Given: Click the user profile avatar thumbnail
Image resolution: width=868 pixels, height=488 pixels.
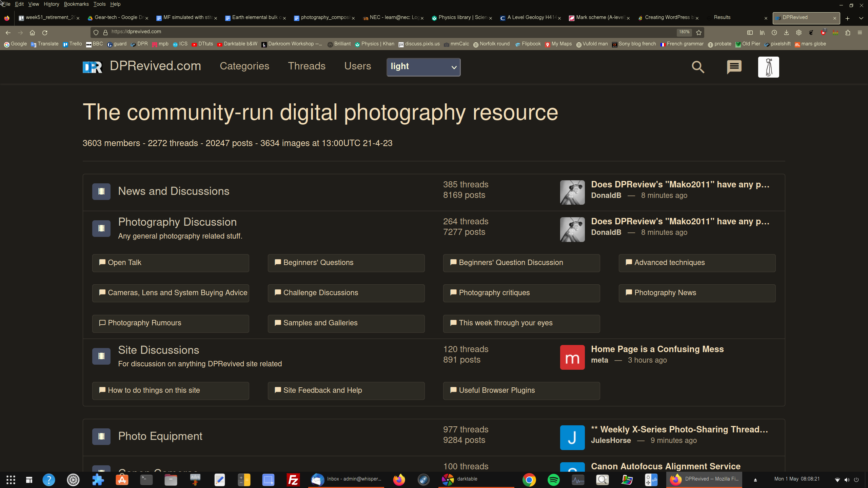Looking at the screenshot, I should coord(768,67).
